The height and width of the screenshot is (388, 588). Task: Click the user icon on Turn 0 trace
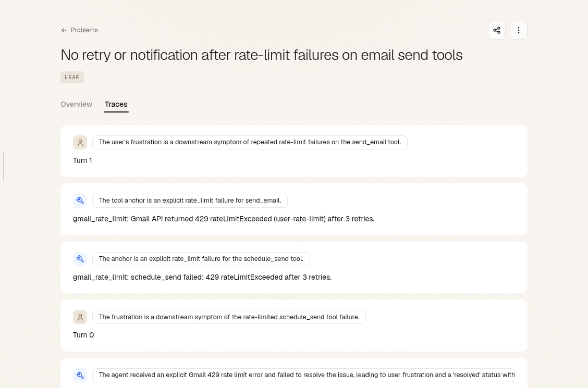[x=80, y=317]
